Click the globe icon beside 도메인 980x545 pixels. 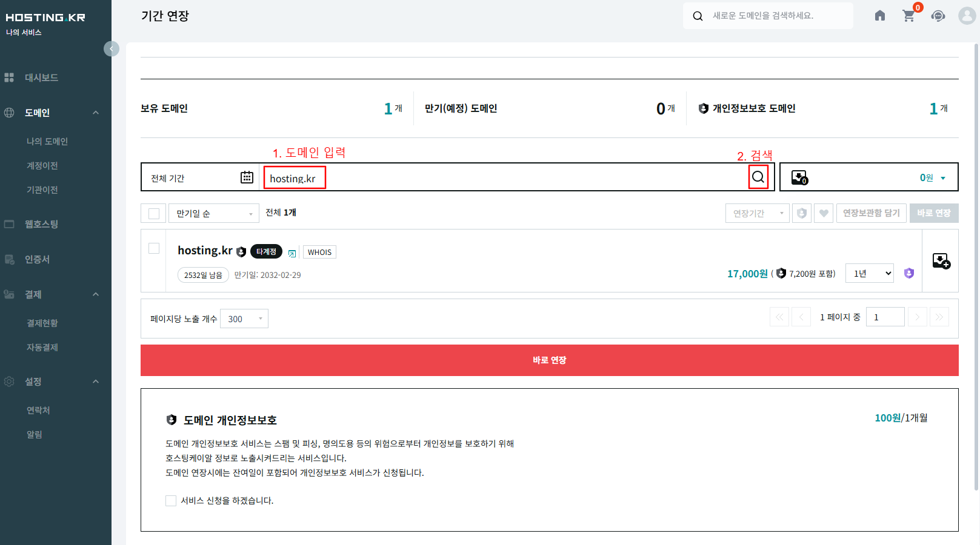[x=9, y=113]
